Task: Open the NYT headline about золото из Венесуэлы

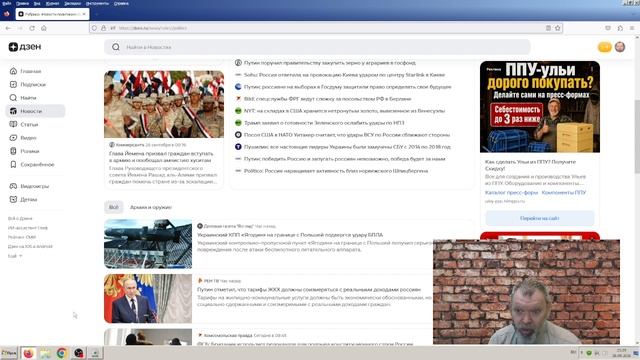Action: pyautogui.click(x=344, y=111)
